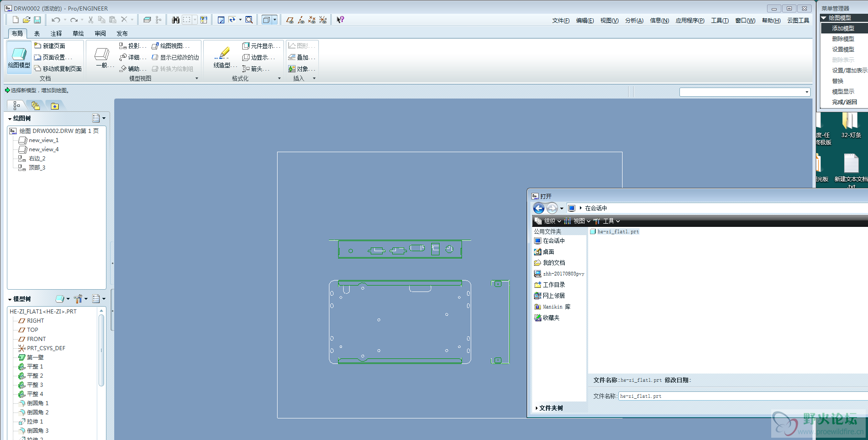The width and height of the screenshot is (868, 440).
Task: Switch to the 发布 ribbon tab
Action: pos(122,33)
